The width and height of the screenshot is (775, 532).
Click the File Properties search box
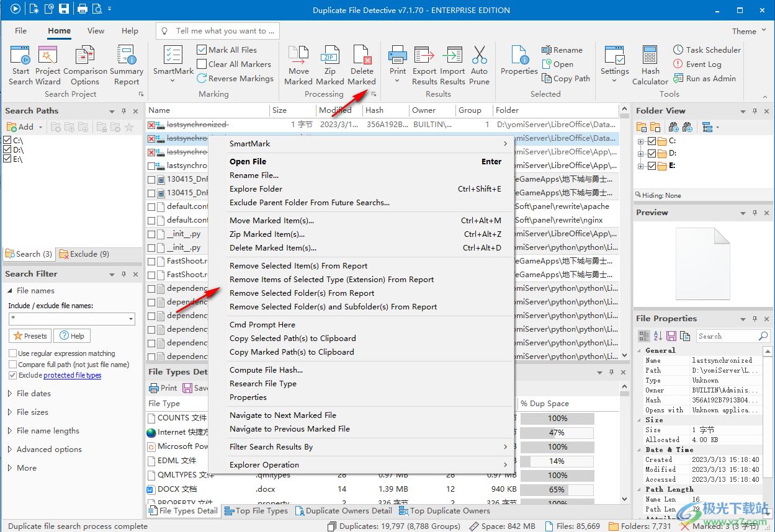(x=733, y=336)
